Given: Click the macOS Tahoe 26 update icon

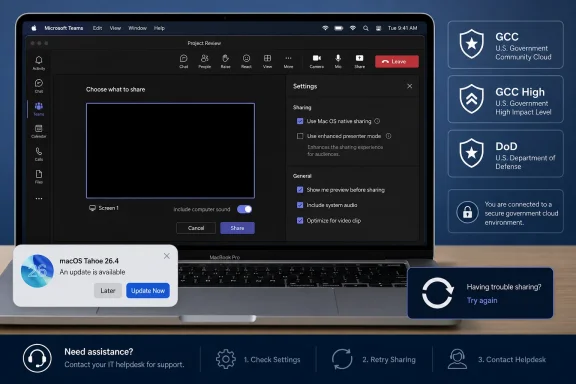Looking at the screenshot, I should click(x=37, y=271).
